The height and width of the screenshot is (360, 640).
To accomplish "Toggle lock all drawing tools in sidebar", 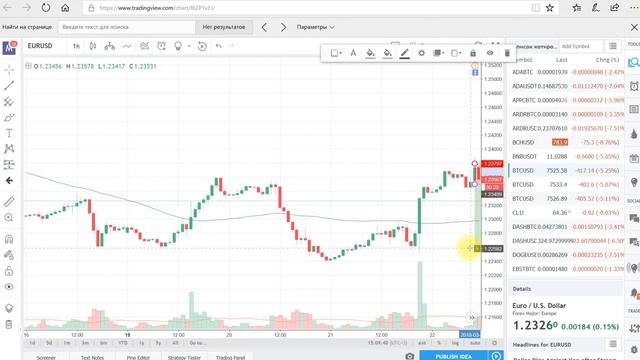I will tap(9, 271).
